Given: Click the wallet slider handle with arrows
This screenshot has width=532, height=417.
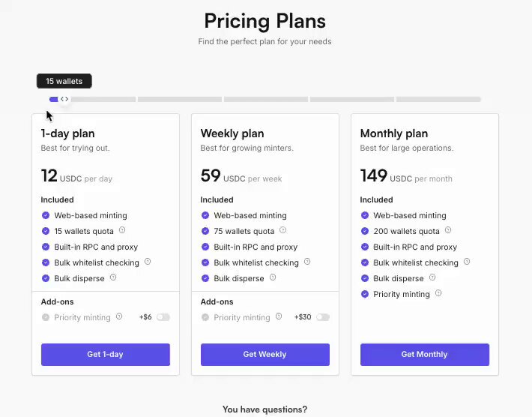Looking at the screenshot, I should pos(64,99).
